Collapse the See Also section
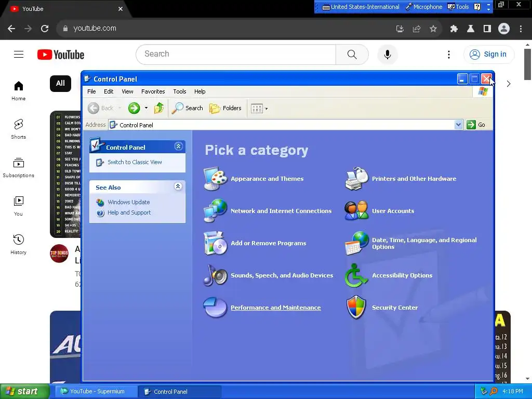Screen dimensions: 532x399 178,187
